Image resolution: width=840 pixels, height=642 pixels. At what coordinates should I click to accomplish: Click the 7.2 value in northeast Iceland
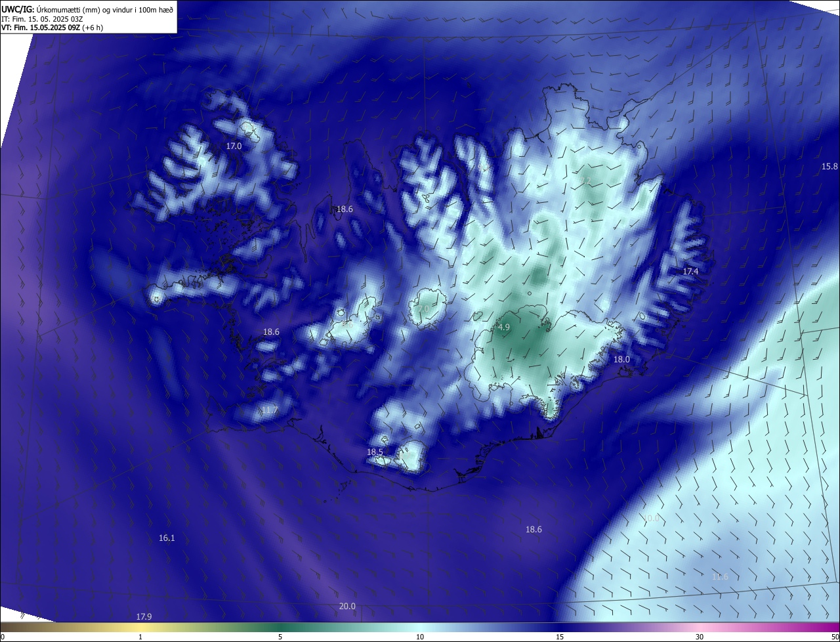(585, 181)
